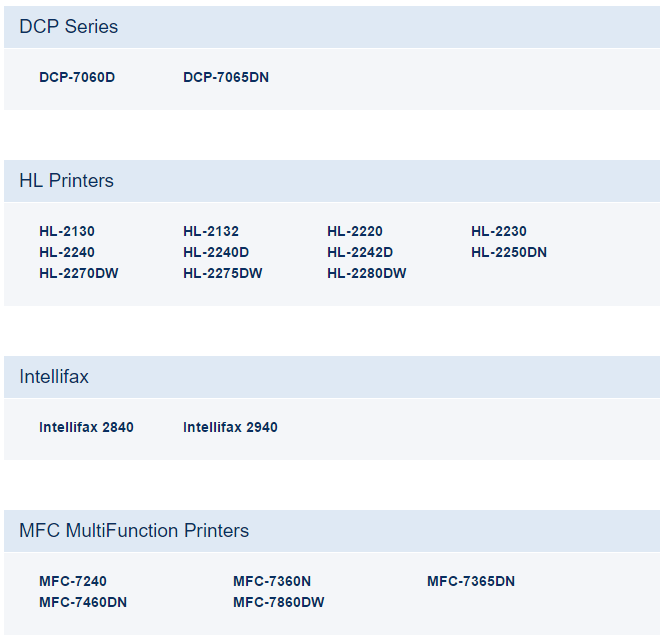This screenshot has width=664, height=643.
Task: Open the Intellifax 2940 link
Action: 230,427
